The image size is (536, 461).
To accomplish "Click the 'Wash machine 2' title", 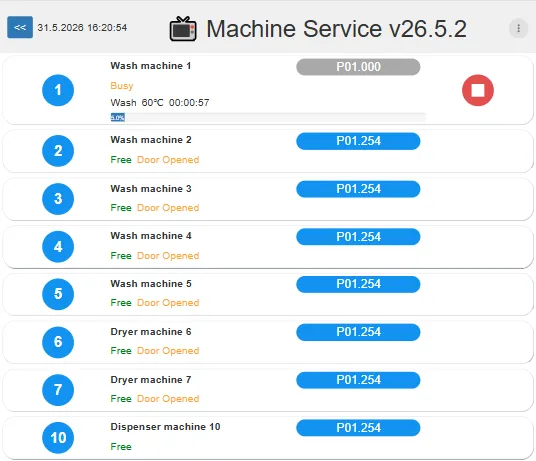I will coord(151,140).
